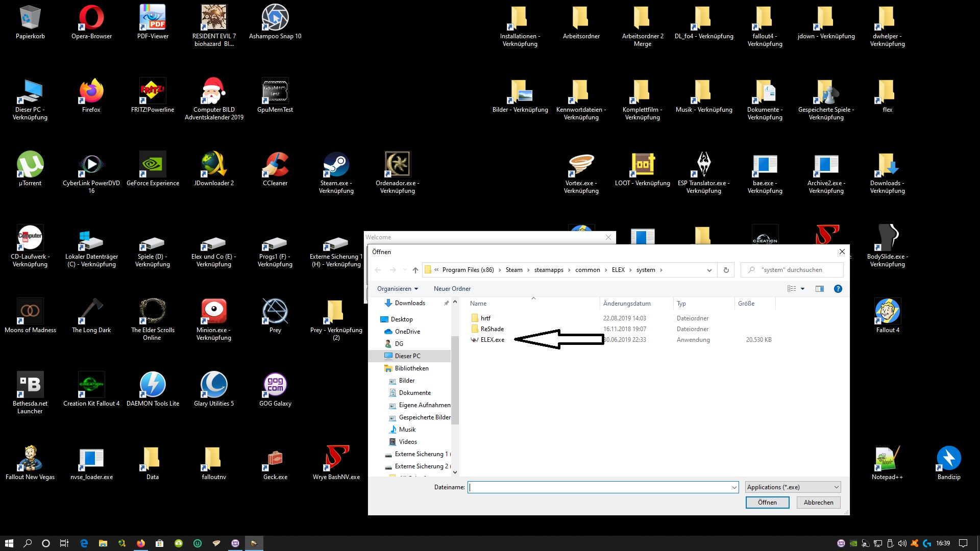Open the view options dropdown arrow

802,289
